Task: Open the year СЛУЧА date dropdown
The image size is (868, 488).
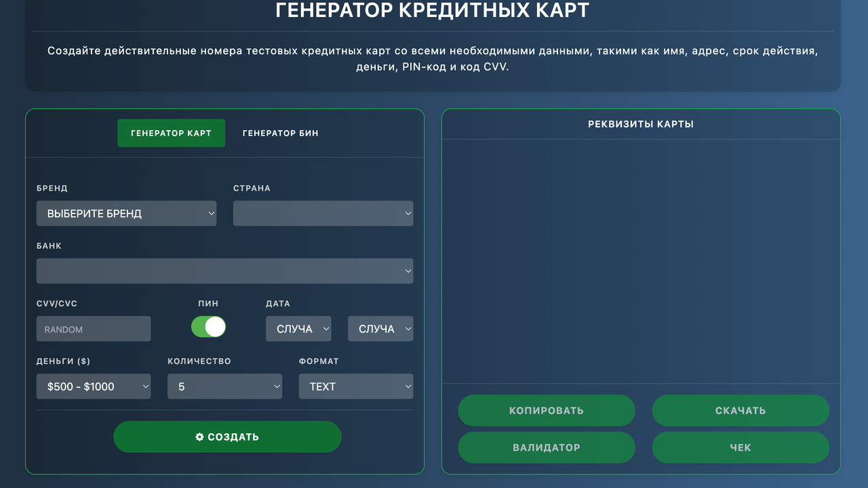Action: (380, 328)
